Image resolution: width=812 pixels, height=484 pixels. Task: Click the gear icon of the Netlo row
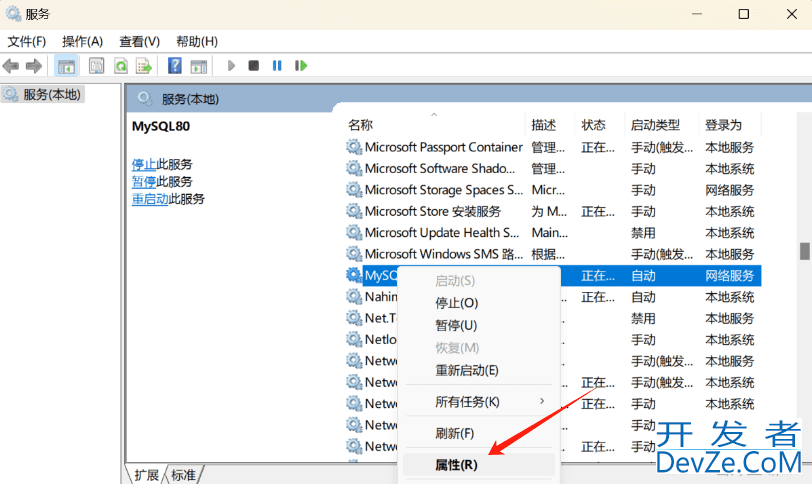pyautogui.click(x=354, y=340)
